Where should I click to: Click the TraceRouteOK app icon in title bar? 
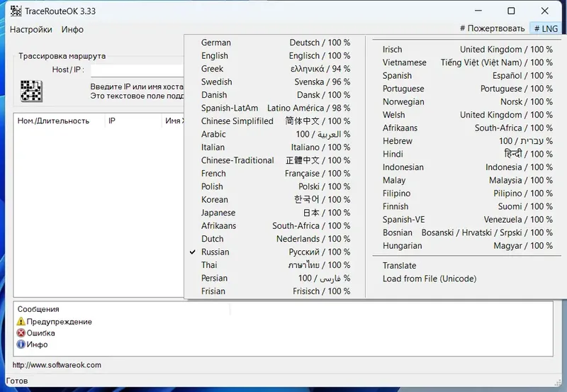(16, 11)
